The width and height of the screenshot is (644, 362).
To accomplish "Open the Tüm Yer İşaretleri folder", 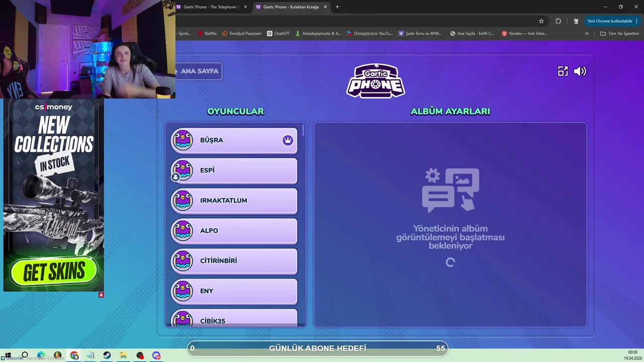I will click(x=619, y=34).
